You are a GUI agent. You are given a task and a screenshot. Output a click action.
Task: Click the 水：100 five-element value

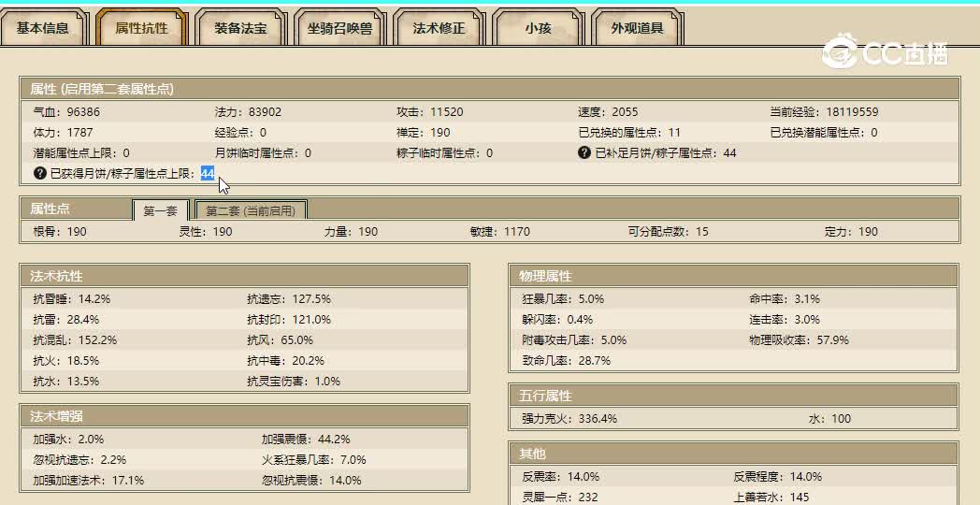point(830,418)
